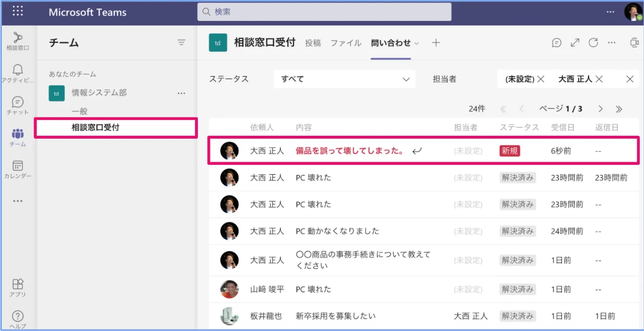Screen dimensions: 644x331
Task: Click the 相談窓口受付 channel td icon
Action: (218, 43)
